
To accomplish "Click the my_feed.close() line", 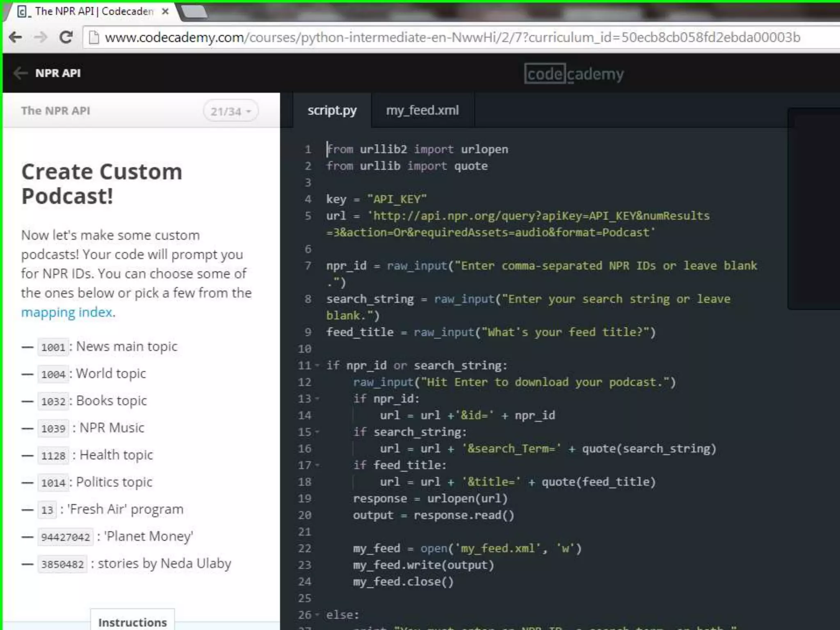I will click(404, 582).
